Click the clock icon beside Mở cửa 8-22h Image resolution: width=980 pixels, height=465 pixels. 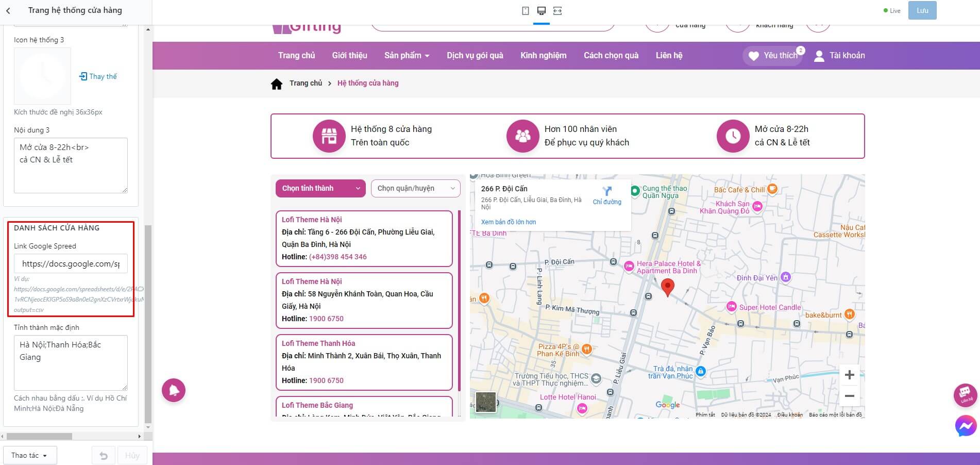(733, 136)
